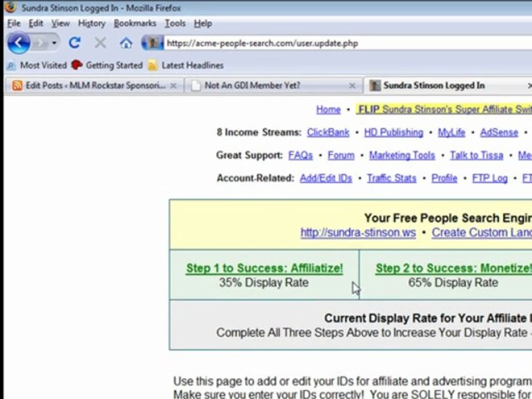Close the Not An GDI Member Yet tab

coord(352,86)
